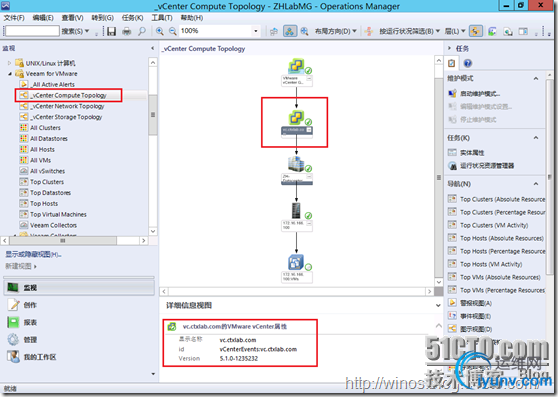This screenshot has height=397, width=558.
Task: Click the search input field in toolbar
Action: click(32, 31)
